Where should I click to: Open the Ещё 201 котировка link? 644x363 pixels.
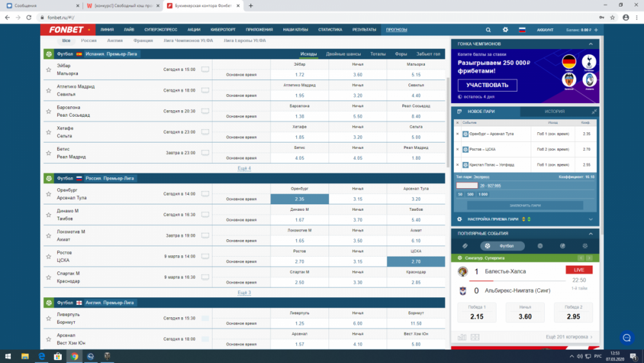click(x=567, y=337)
